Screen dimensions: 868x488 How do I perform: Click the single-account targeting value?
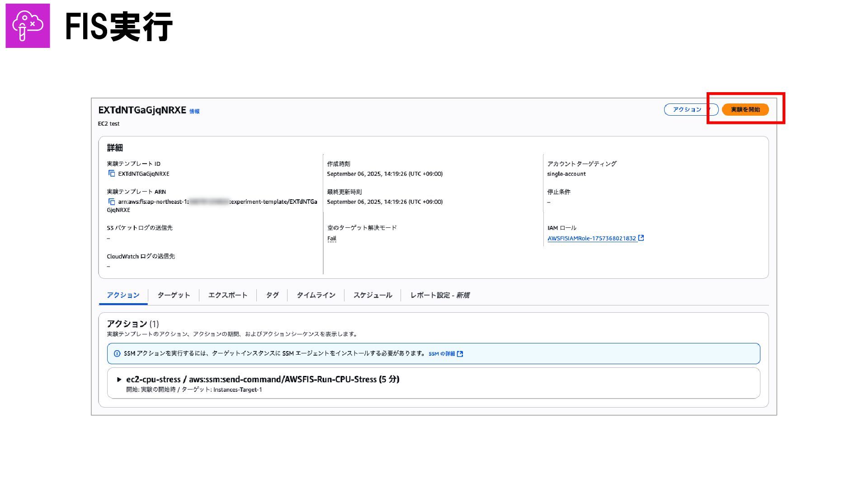point(566,174)
